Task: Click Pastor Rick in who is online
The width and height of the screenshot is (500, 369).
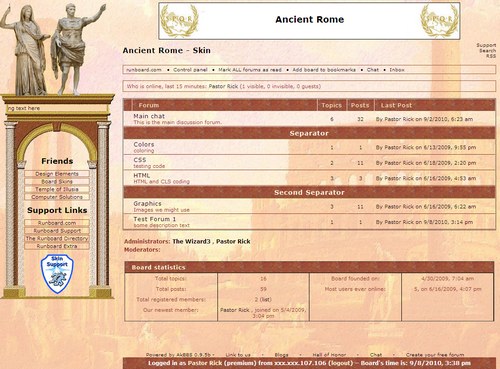Action: (223, 86)
